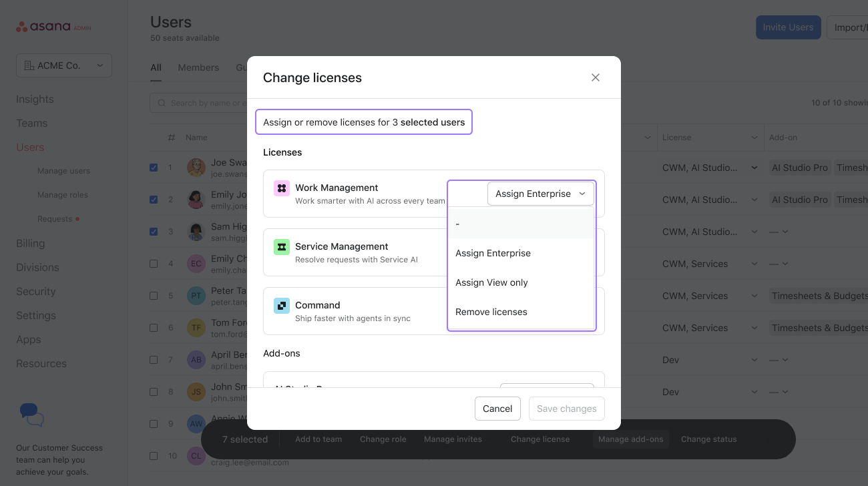Click the Service Management product icon
This screenshot has height=486, width=868.
(x=282, y=247)
